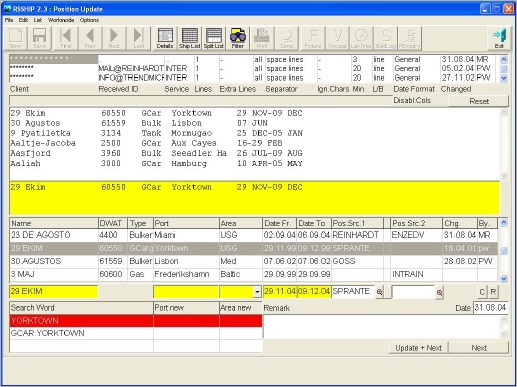Click the Prev record arrow
The image size is (517, 387).
[90, 39]
